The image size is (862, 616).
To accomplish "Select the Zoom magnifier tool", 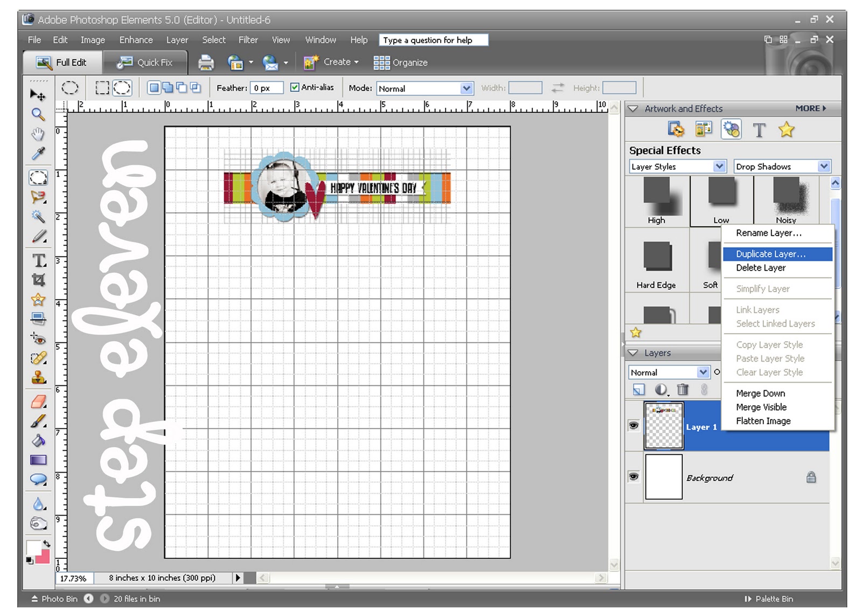I will click(x=38, y=114).
